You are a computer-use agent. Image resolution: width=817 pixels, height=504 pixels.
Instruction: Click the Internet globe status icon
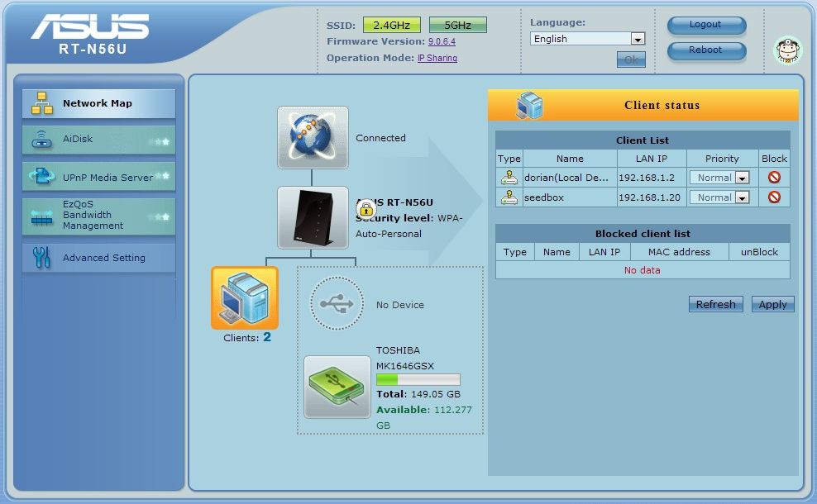tap(313, 137)
